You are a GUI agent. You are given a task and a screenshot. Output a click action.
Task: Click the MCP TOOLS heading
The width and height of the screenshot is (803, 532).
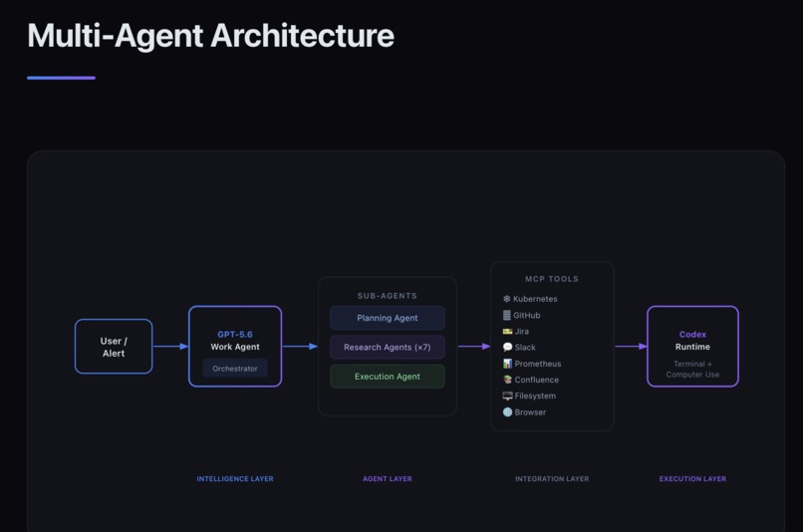[x=552, y=279]
